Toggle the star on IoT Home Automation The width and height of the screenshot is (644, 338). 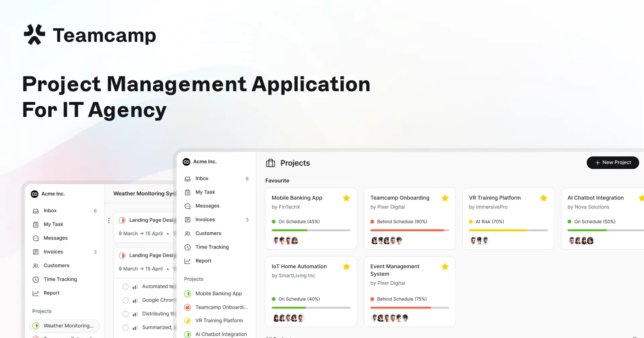[x=346, y=267]
